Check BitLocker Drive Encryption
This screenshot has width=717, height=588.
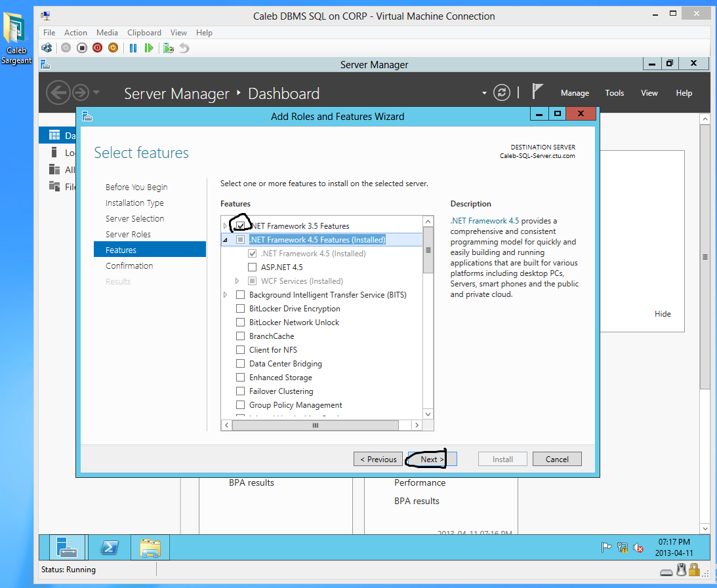[x=241, y=308]
